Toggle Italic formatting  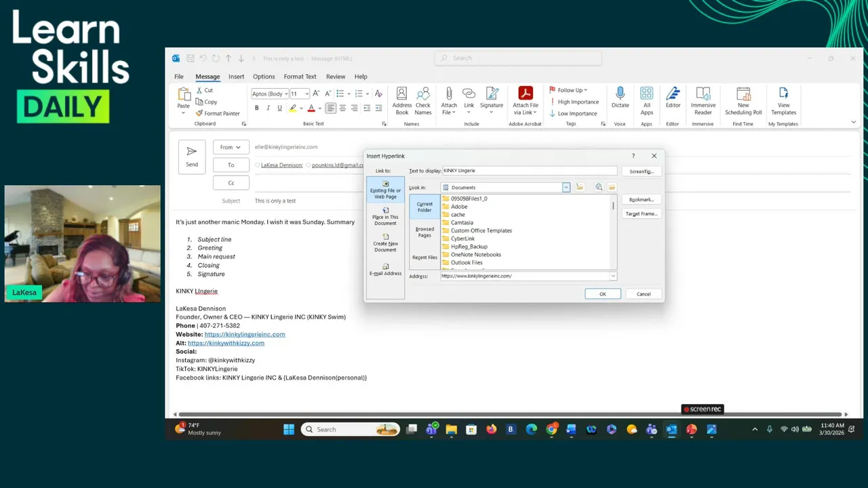[x=268, y=108]
